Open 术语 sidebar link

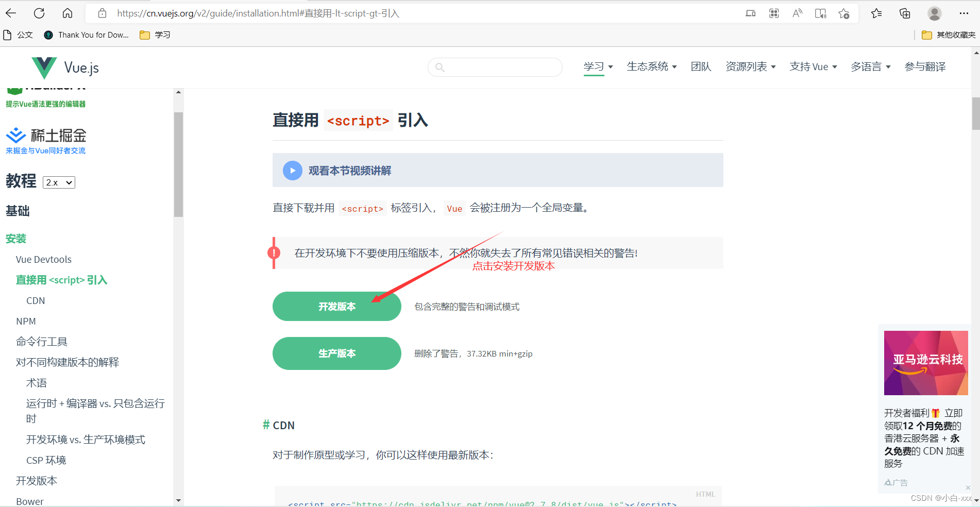pos(37,383)
